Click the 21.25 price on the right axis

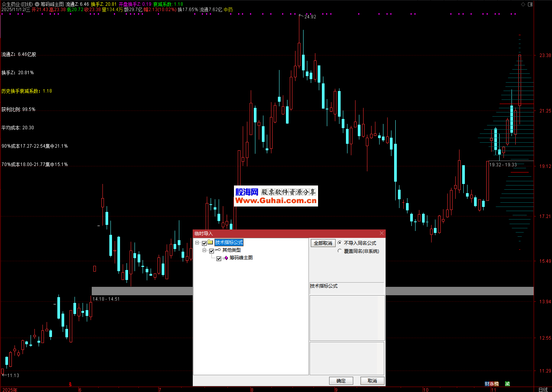545,111
